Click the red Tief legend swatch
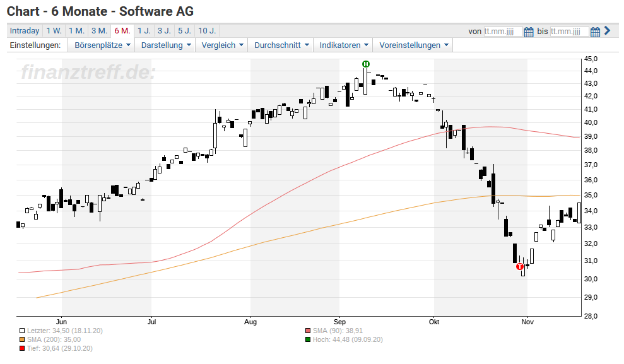 (22, 348)
